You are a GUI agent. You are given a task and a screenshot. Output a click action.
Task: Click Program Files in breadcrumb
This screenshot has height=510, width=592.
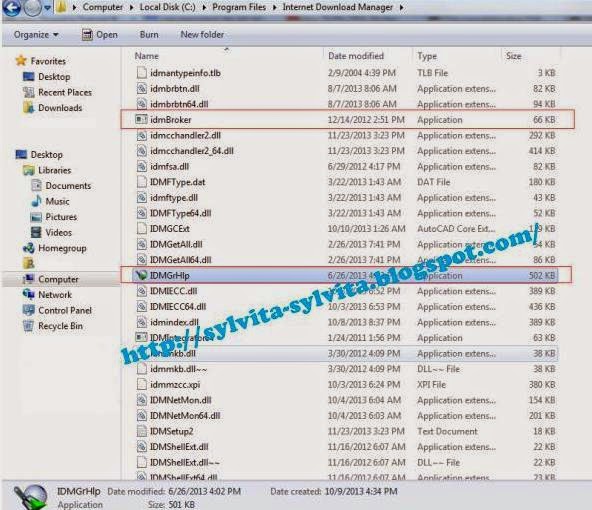[239, 7]
